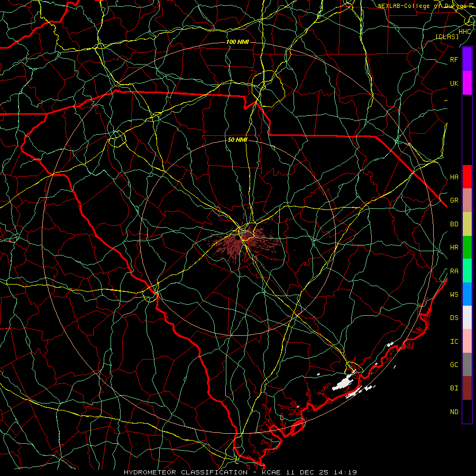Click the red HA legend color swatch
The height and width of the screenshot is (476, 476).
[x=467, y=177]
